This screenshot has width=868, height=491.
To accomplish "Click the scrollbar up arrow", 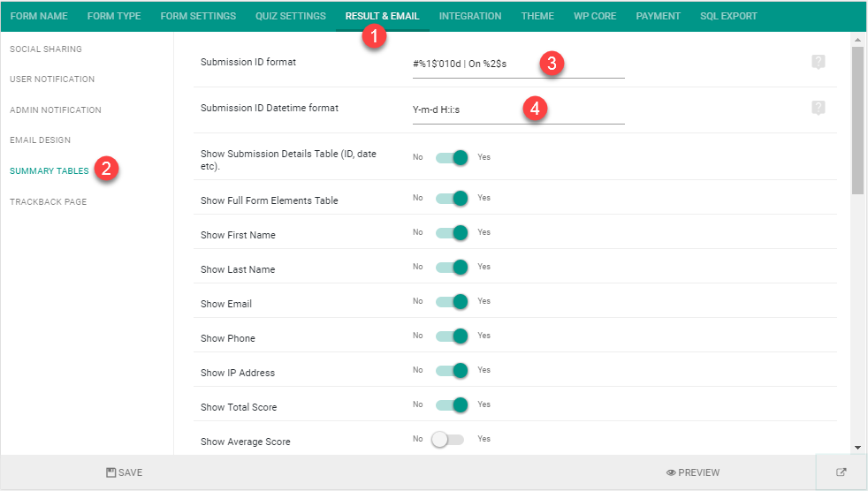I will coord(857,39).
